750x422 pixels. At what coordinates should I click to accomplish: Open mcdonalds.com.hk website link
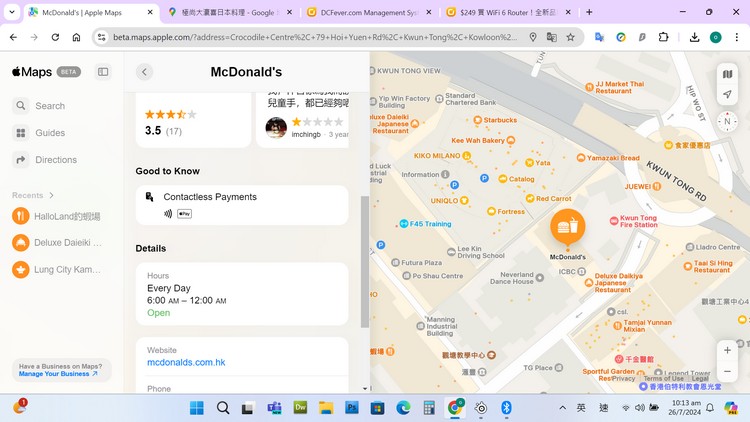click(x=186, y=362)
